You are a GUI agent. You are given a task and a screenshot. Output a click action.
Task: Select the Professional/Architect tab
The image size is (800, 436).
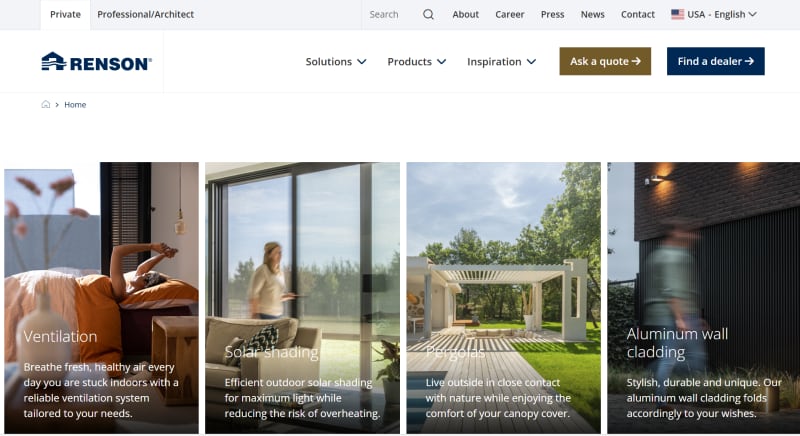145,14
